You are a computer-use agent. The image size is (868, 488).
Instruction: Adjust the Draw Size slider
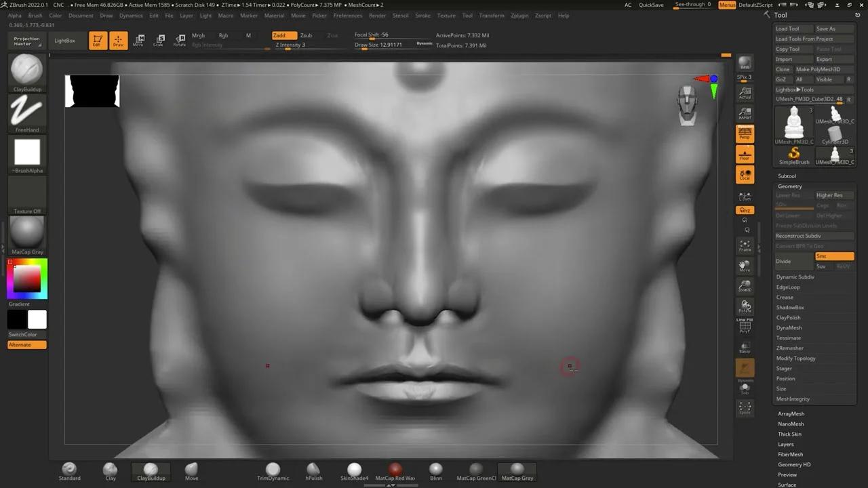tap(377, 45)
